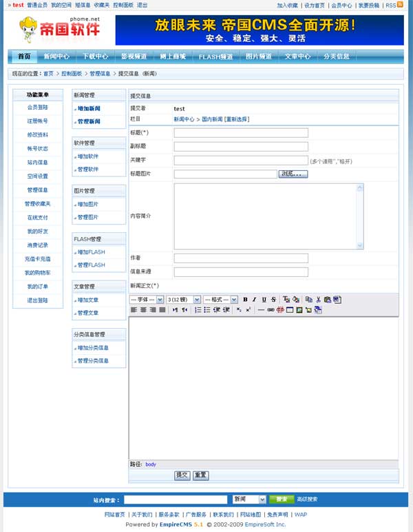Align text left in editor
Screen dimensions: 413x532
(x=134, y=310)
